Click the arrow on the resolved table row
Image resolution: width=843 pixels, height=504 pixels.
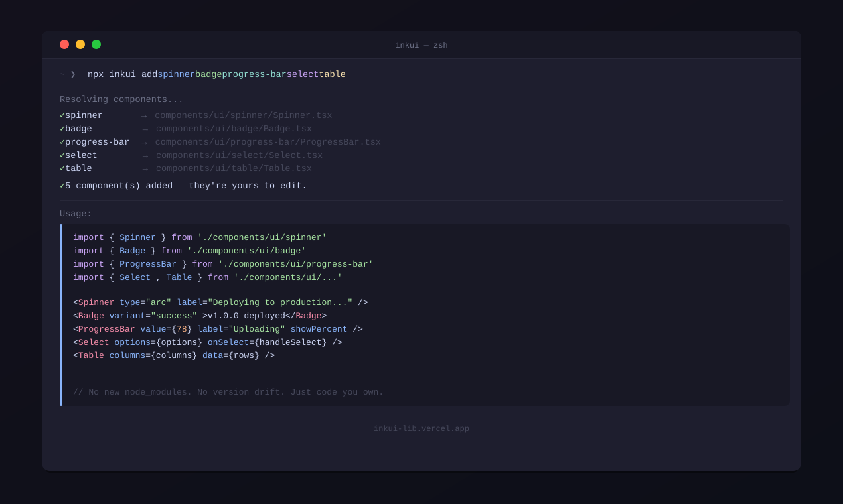click(x=145, y=169)
